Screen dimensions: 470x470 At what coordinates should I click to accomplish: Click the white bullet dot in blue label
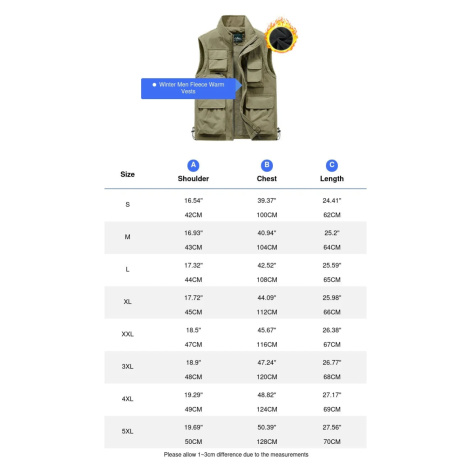coord(154,85)
